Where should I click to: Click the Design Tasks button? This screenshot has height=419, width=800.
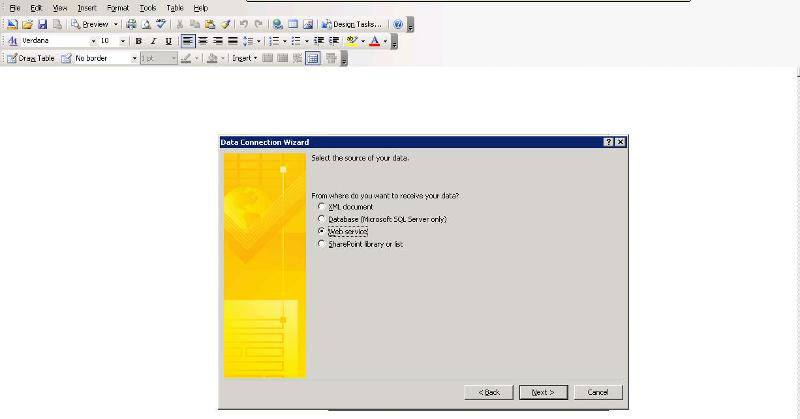[351, 24]
